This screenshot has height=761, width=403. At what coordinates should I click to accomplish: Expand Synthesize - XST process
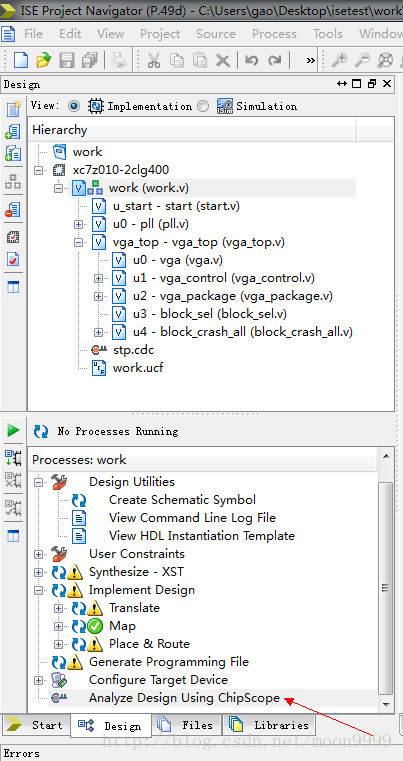coord(39,573)
